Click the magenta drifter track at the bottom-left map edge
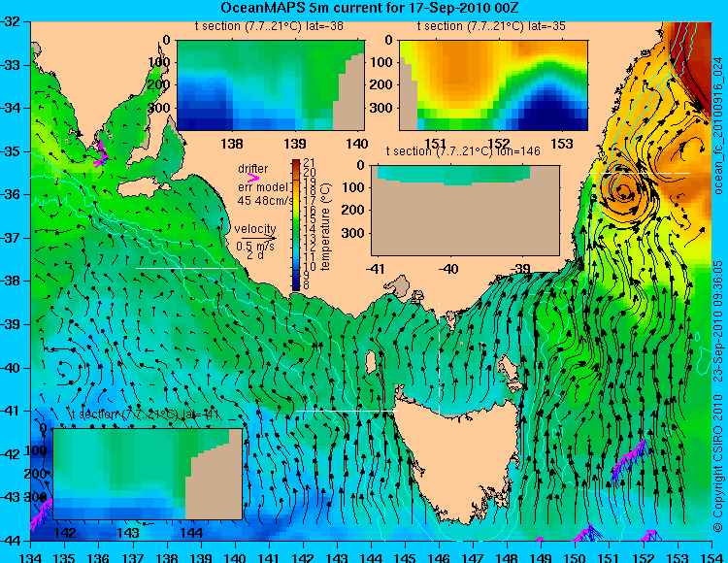728x563 pixels. tap(41, 513)
